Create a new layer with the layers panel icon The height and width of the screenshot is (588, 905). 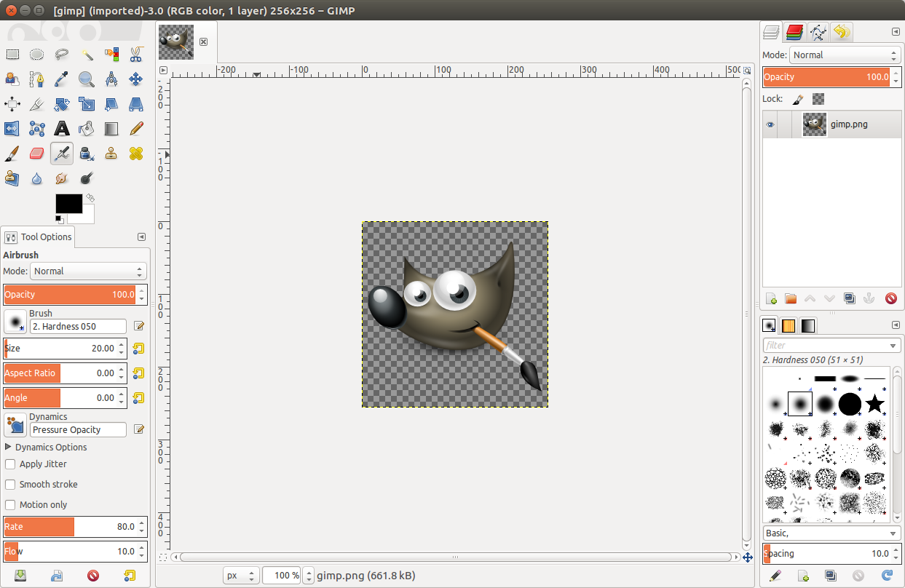click(772, 298)
